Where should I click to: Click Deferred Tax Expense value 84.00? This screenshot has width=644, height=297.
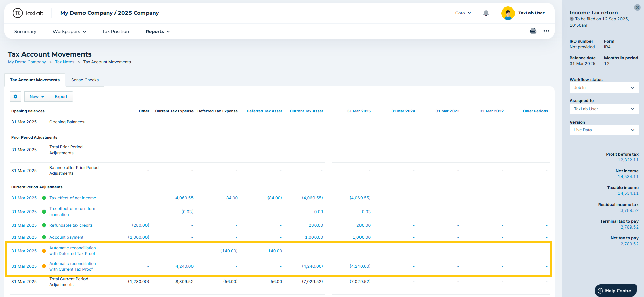232,198
